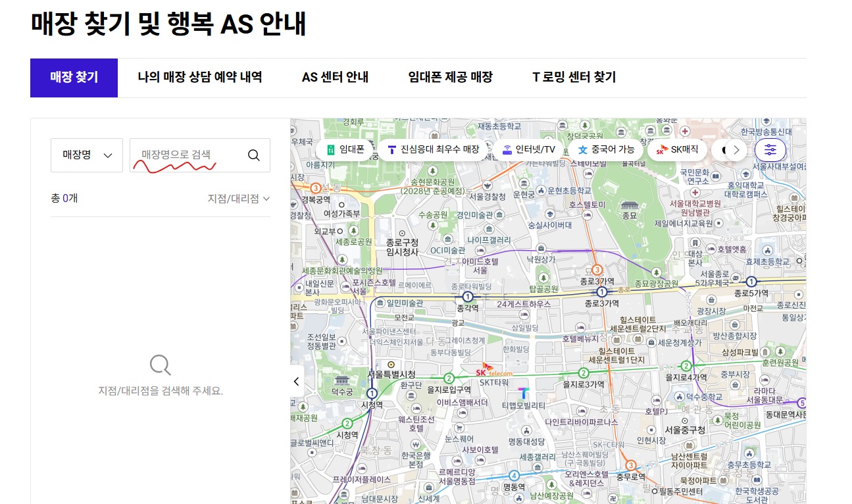Open the 지점/대리점 sort dropdown

point(239,198)
